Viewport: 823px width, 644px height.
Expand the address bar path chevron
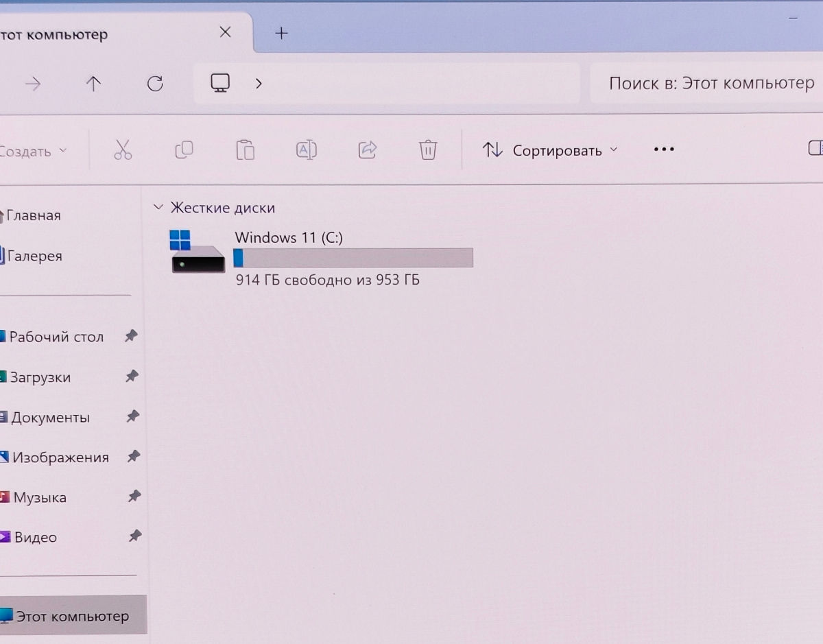(x=259, y=84)
